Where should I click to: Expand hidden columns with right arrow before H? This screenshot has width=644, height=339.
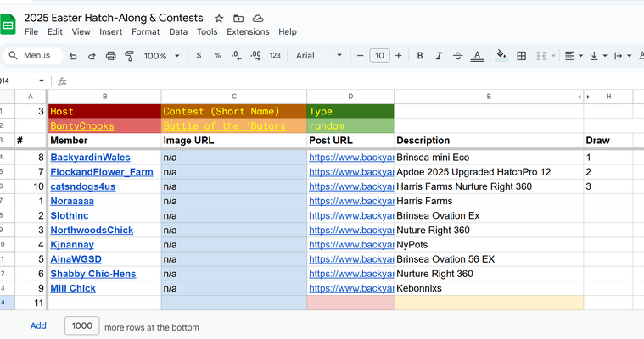click(x=588, y=97)
